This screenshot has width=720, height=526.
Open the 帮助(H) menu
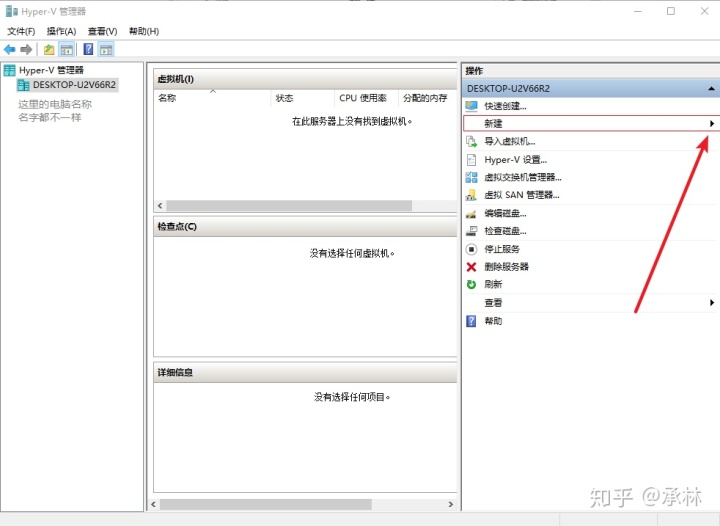pyautogui.click(x=144, y=31)
